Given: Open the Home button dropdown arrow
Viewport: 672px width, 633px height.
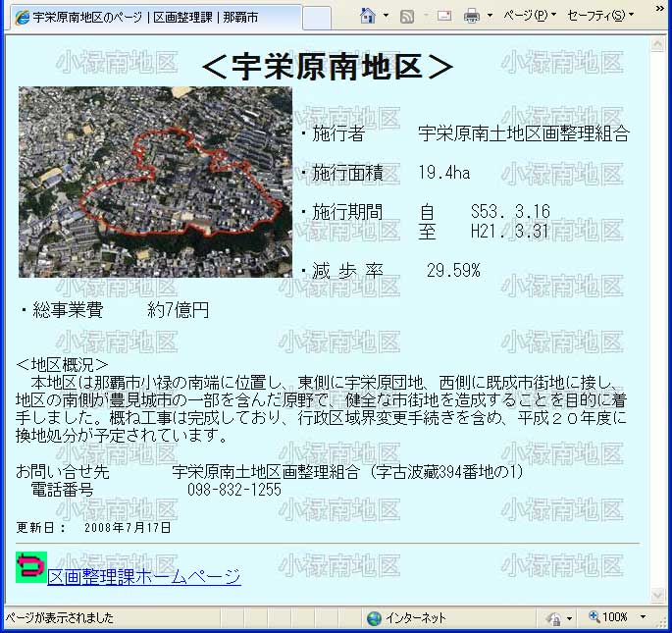Looking at the screenshot, I should coord(386,16).
